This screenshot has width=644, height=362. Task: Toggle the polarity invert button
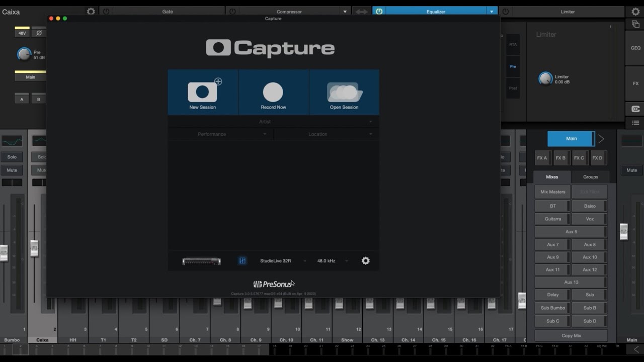tap(39, 33)
